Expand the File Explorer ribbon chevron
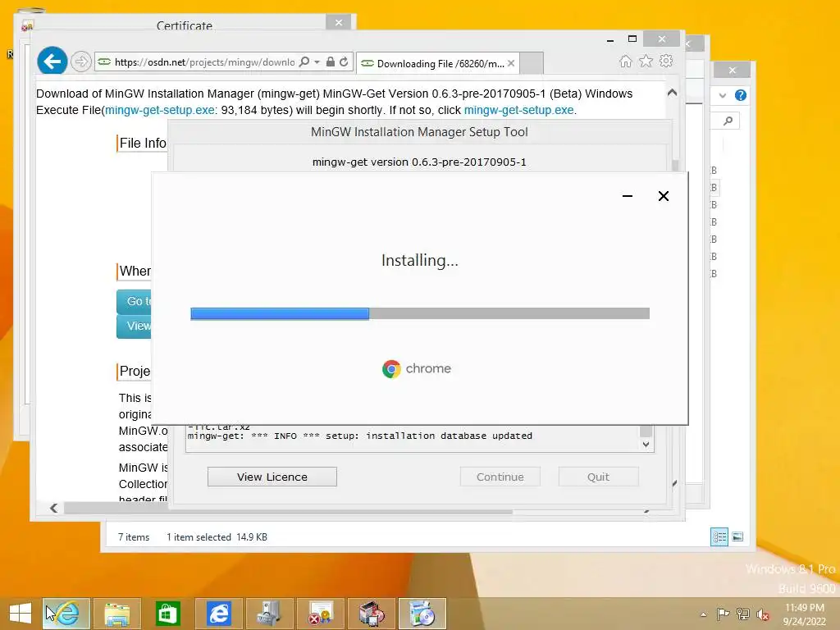 pyautogui.click(x=723, y=95)
